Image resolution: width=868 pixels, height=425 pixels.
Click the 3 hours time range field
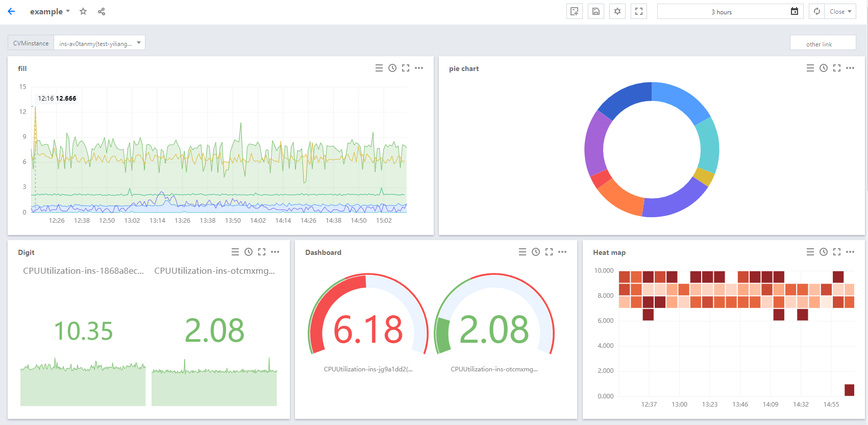[721, 12]
